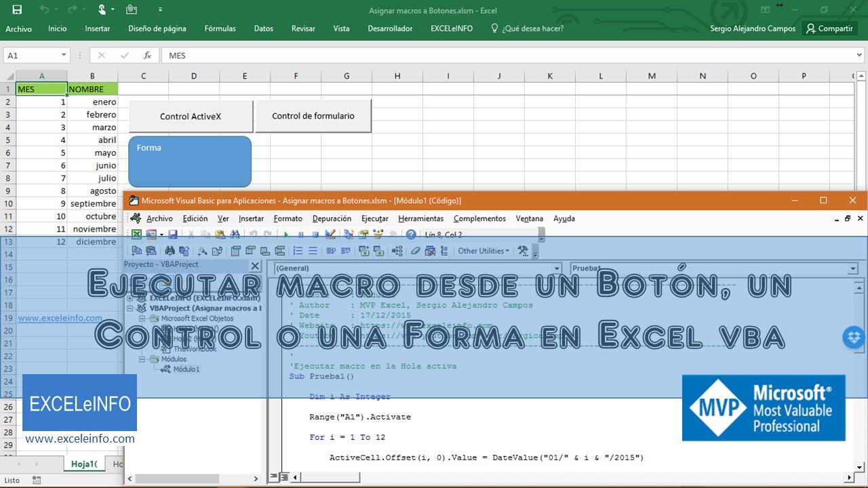Open the VBA Archivo menu
The width and height of the screenshot is (868, 488).
tap(159, 218)
